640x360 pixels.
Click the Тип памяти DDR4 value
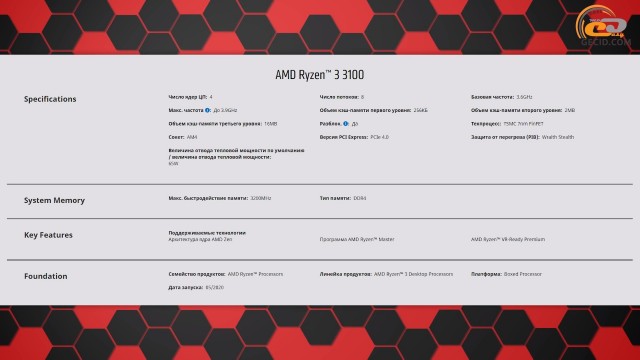(360, 198)
